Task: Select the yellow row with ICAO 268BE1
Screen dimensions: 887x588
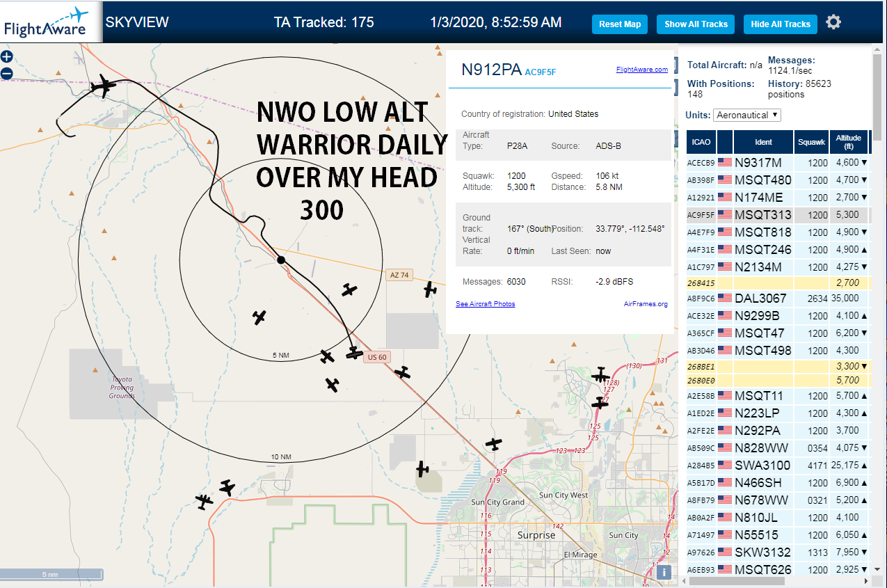Action: (778, 366)
